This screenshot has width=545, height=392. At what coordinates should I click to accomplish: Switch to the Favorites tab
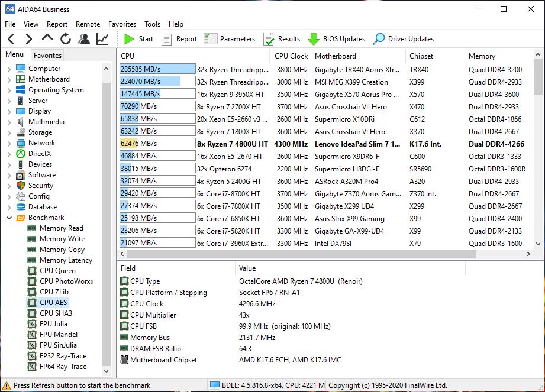[x=47, y=55]
